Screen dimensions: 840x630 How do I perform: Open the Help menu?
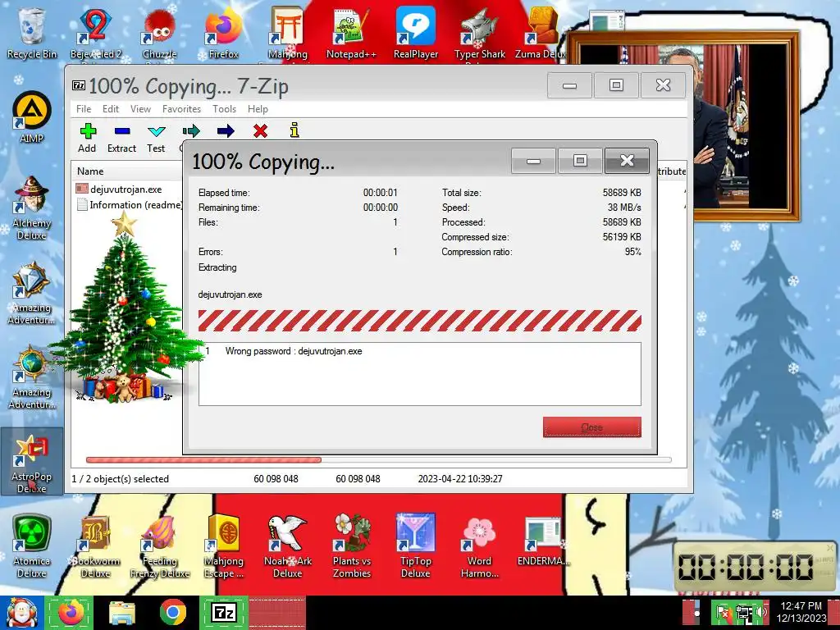click(258, 109)
